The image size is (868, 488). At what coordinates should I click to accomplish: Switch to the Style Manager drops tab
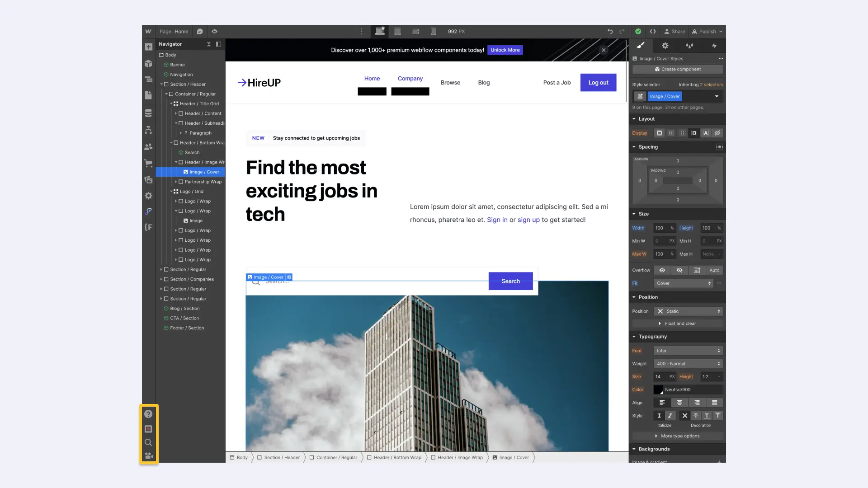(689, 46)
